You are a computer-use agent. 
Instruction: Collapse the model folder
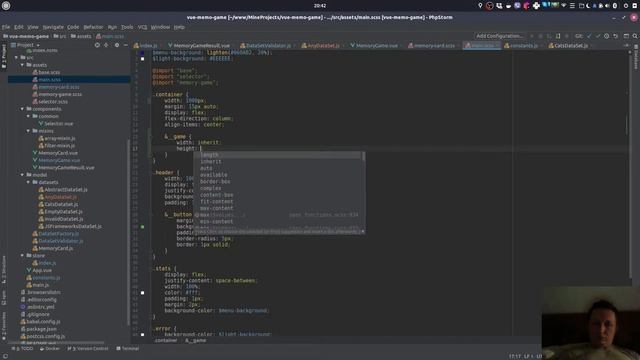tap(22, 175)
